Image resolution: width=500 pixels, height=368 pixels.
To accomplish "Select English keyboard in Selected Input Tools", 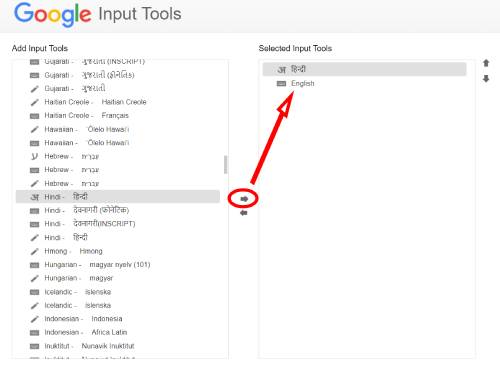I will [364, 83].
